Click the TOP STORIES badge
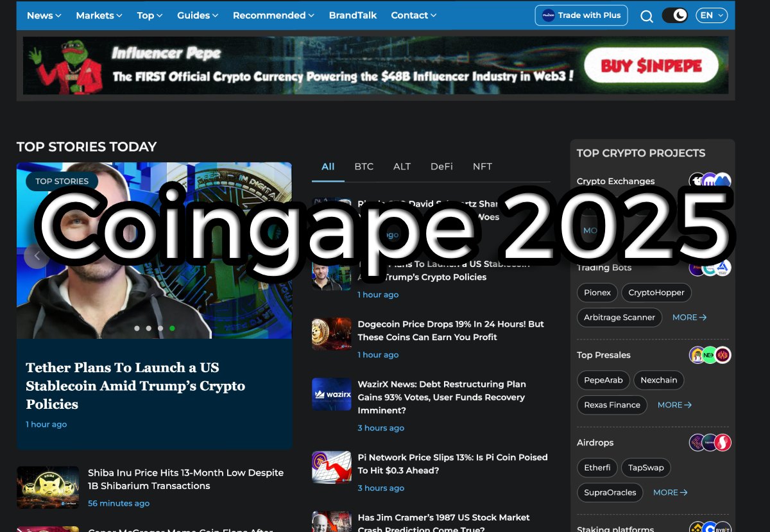770x532 pixels. pyautogui.click(x=62, y=181)
